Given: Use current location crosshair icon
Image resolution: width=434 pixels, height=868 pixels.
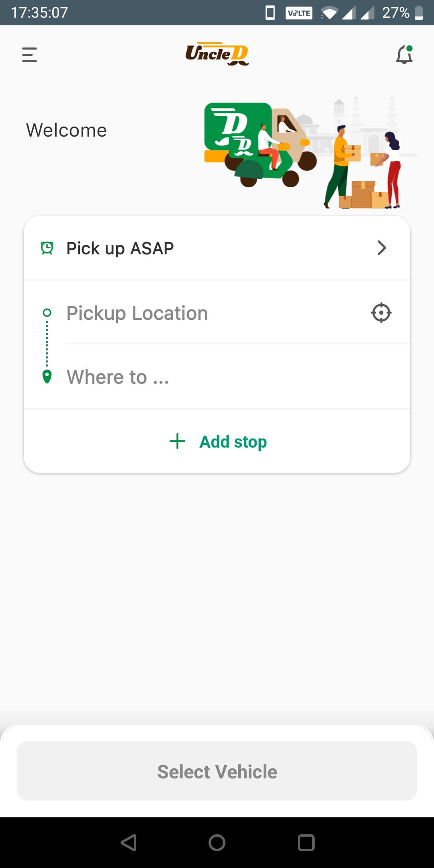Looking at the screenshot, I should 381,313.
